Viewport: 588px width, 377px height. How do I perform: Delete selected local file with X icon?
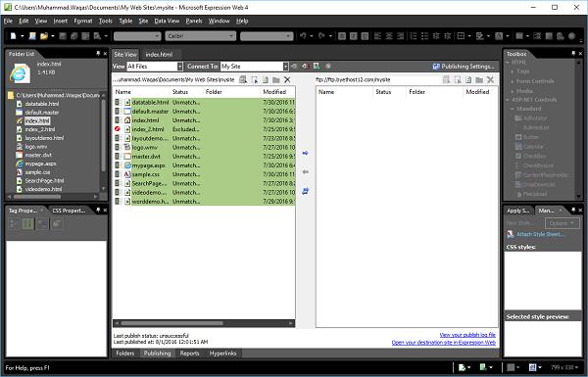287,79
